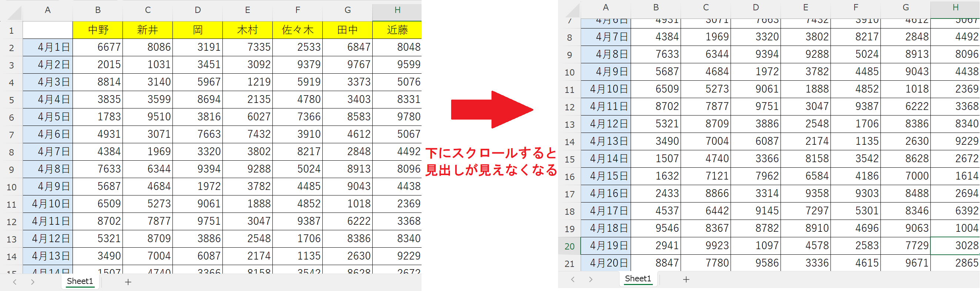980x291 pixels.
Task: Click next-sheet arrow in right spreadsheet
Action: tap(590, 279)
